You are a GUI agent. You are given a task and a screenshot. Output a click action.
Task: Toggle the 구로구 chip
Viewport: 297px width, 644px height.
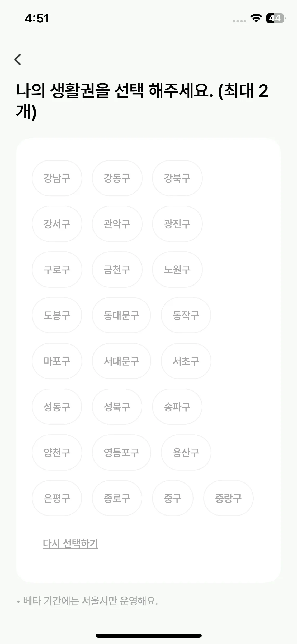[x=57, y=270]
